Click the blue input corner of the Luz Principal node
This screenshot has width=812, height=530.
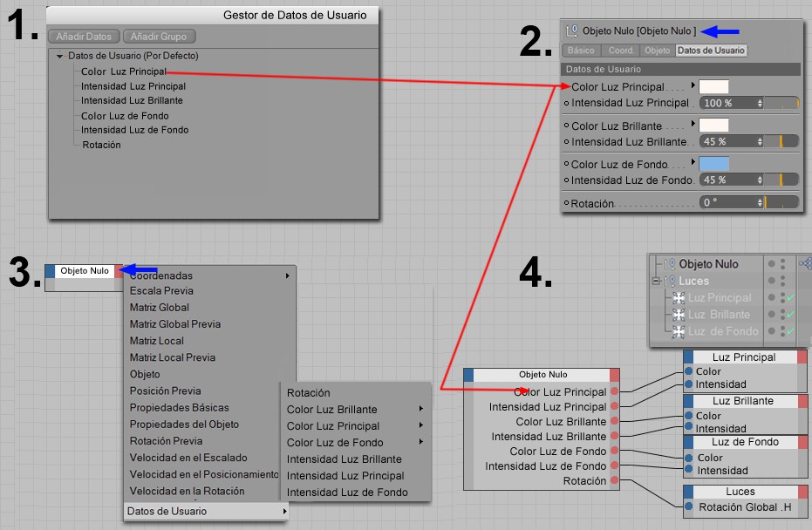click(688, 357)
